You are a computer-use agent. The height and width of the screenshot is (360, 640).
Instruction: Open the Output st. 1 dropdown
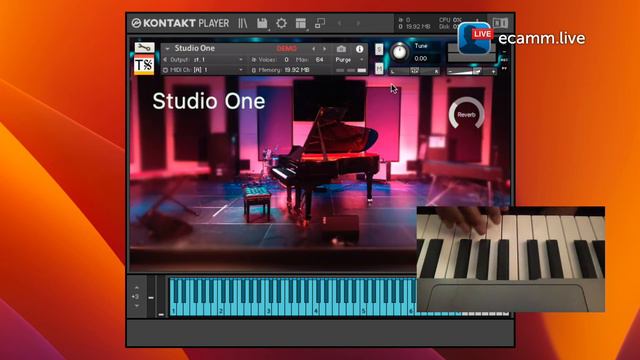tap(203, 60)
